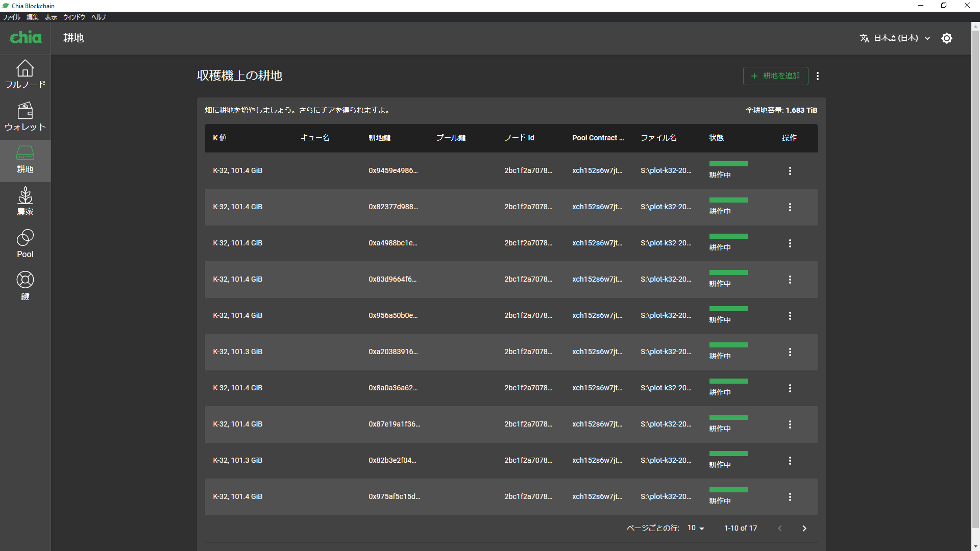Open actions menu for plot 0x975af5c15d
The width and height of the screenshot is (980, 551).
[790, 497]
